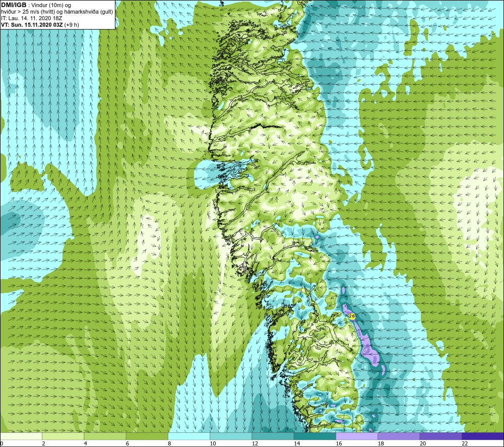Click the legend scale label '12'
Screen dimensions: 504x447
pyautogui.click(x=255, y=444)
